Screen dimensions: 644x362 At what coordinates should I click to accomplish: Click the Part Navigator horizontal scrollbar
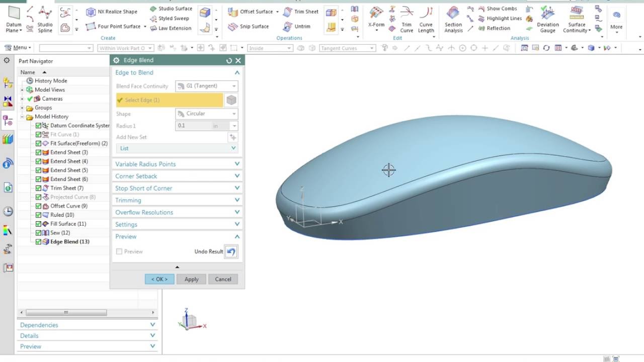65,312
